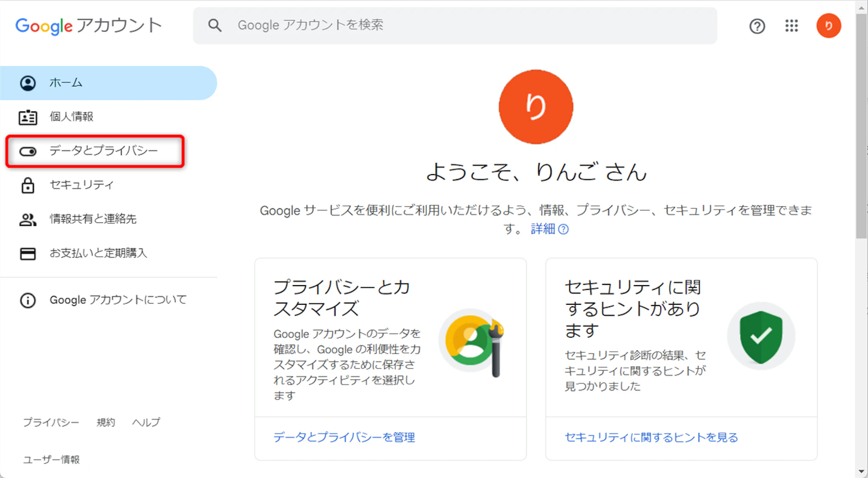Open Google アカウントについて in sidebar
The image size is (868, 478).
(118, 300)
